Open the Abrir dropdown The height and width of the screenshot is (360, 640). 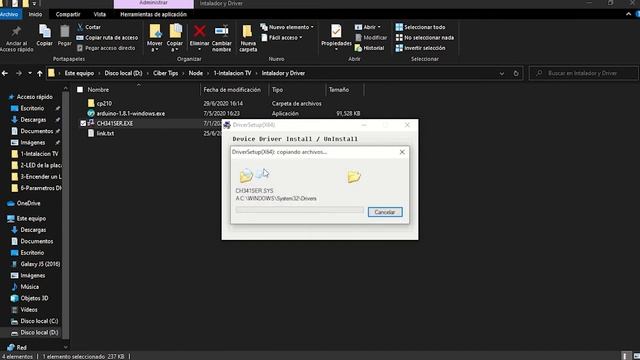point(367,27)
